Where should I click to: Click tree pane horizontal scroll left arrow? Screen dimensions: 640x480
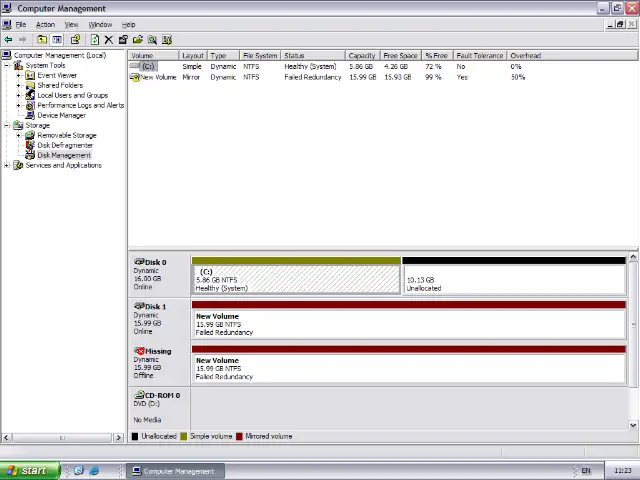point(6,438)
